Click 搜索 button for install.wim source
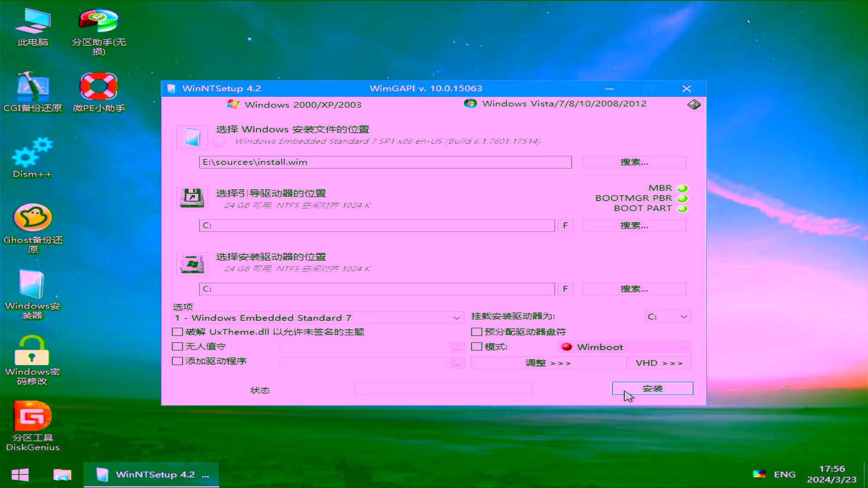 click(634, 162)
